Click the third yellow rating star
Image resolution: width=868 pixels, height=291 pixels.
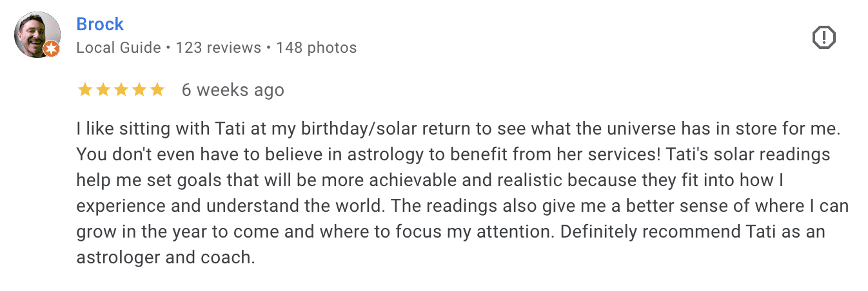pyautogui.click(x=121, y=90)
